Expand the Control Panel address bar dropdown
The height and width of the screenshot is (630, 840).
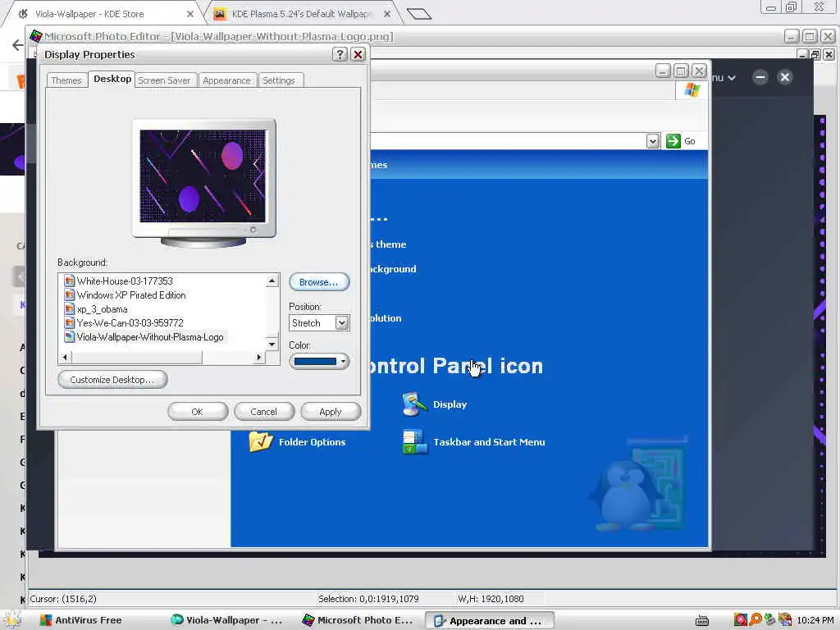(x=652, y=141)
